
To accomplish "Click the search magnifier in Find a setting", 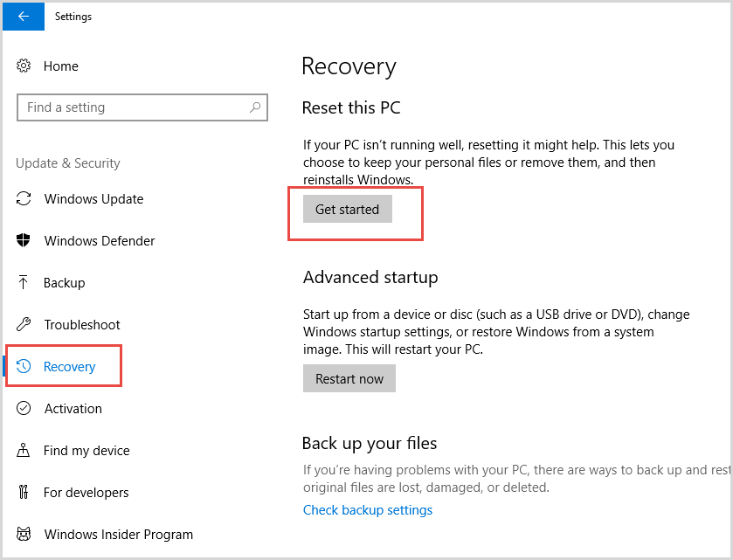I will click(256, 107).
